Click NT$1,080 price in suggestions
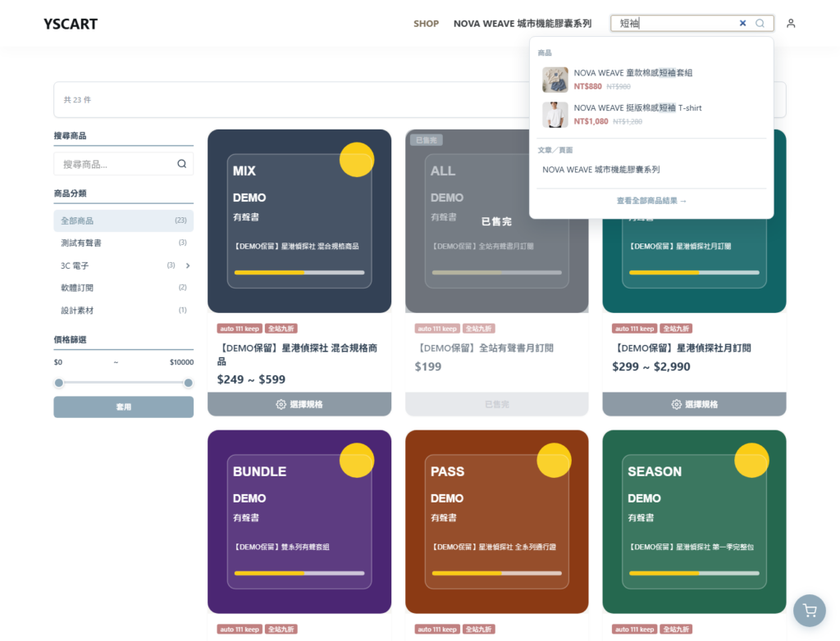Screen dimensions: 840x641 coord(591,121)
